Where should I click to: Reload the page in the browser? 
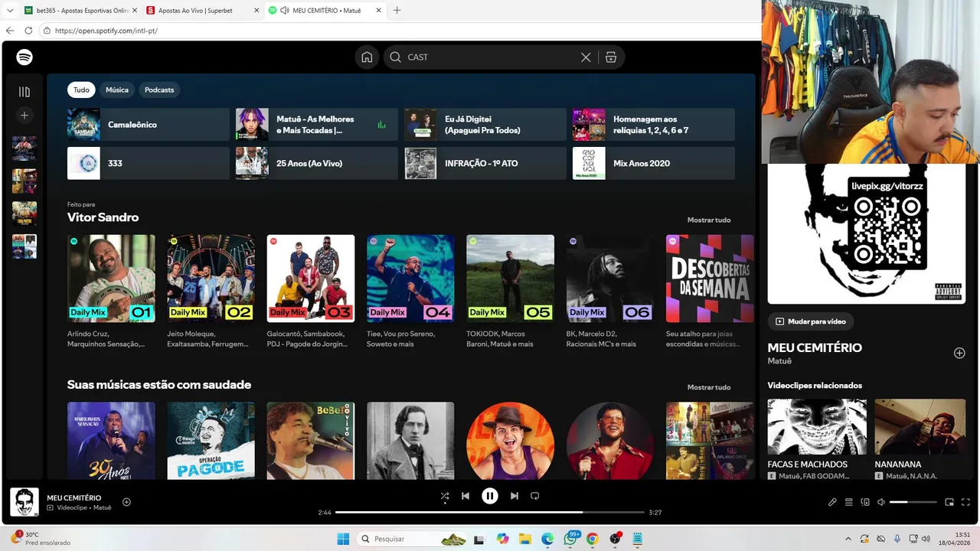(x=28, y=31)
